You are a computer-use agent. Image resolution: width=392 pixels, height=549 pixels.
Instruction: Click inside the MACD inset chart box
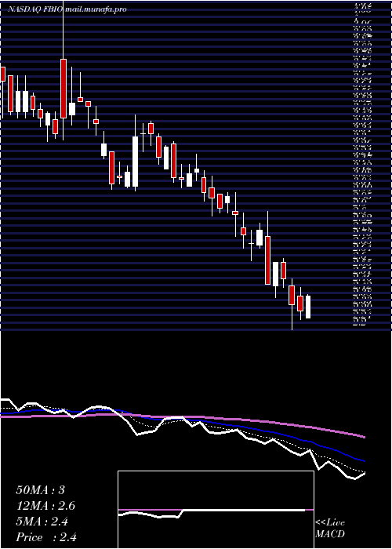(216, 510)
